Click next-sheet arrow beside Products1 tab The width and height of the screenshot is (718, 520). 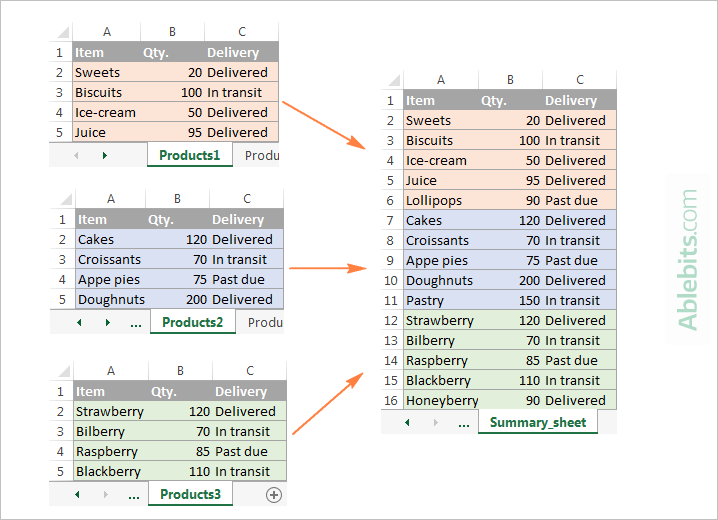[x=104, y=156]
